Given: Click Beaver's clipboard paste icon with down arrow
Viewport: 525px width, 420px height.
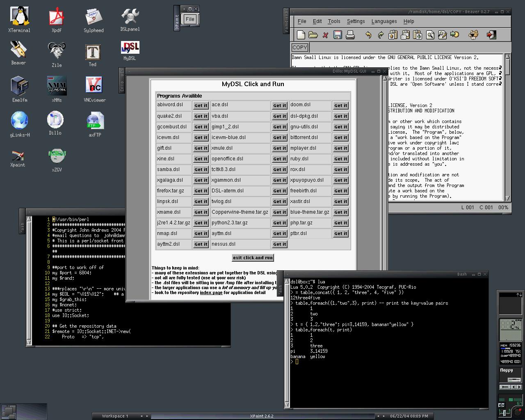Looking at the screenshot, I should (418, 35).
